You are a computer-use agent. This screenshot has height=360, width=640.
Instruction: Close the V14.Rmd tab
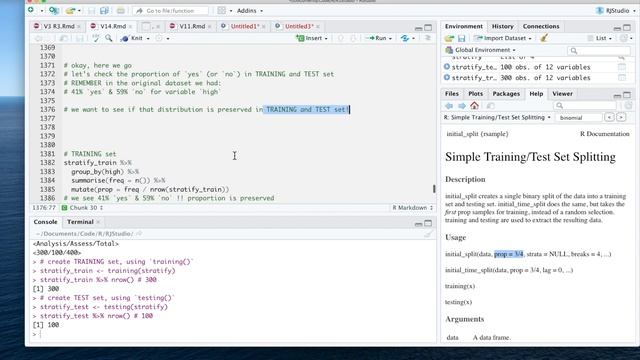click(130, 27)
